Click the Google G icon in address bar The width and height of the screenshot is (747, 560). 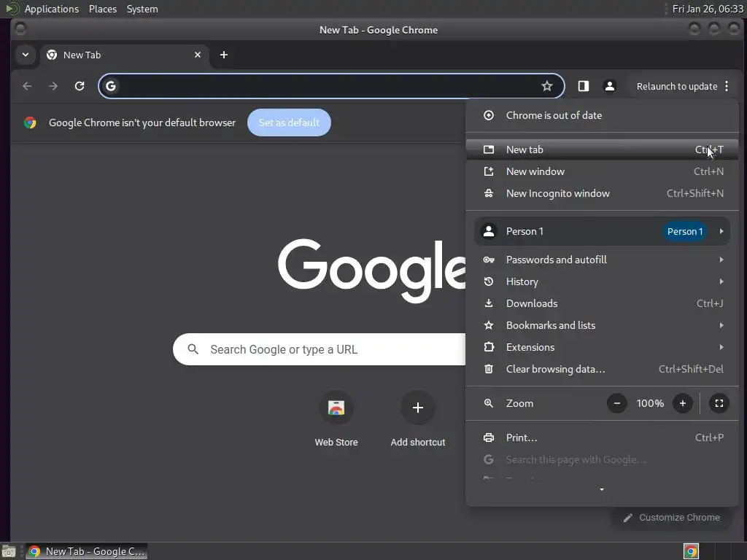[x=111, y=86]
